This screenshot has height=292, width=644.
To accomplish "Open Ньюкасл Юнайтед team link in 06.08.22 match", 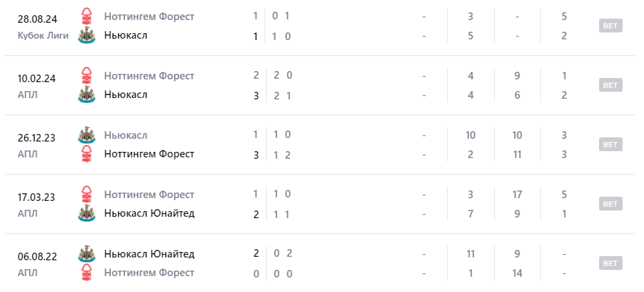I will coord(149,253).
